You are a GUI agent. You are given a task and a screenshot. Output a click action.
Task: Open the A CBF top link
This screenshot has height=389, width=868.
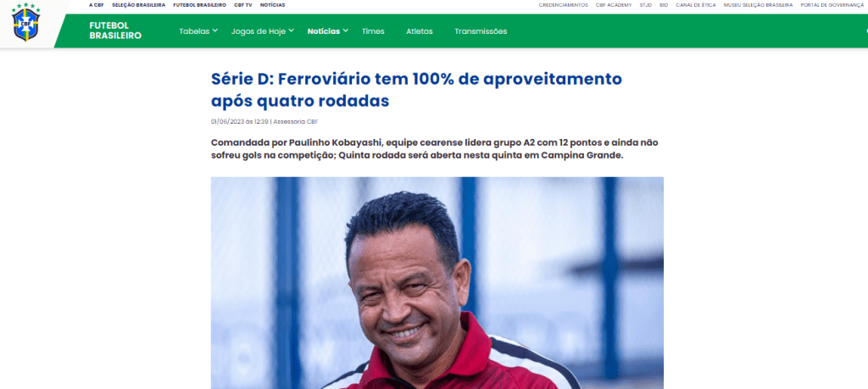97,5
